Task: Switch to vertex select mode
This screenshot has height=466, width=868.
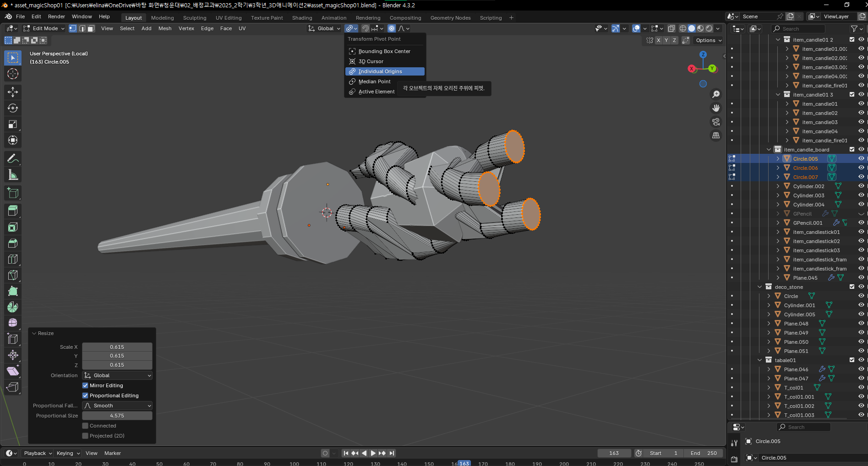Action: coord(73,28)
